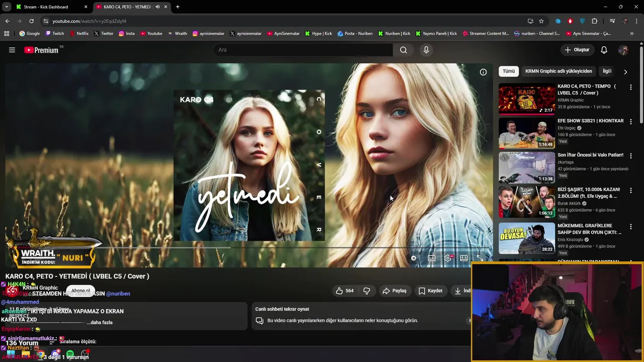Select the KRMN Graphic adlı yükleyiciden chip
The image size is (644, 362).
tap(558, 71)
